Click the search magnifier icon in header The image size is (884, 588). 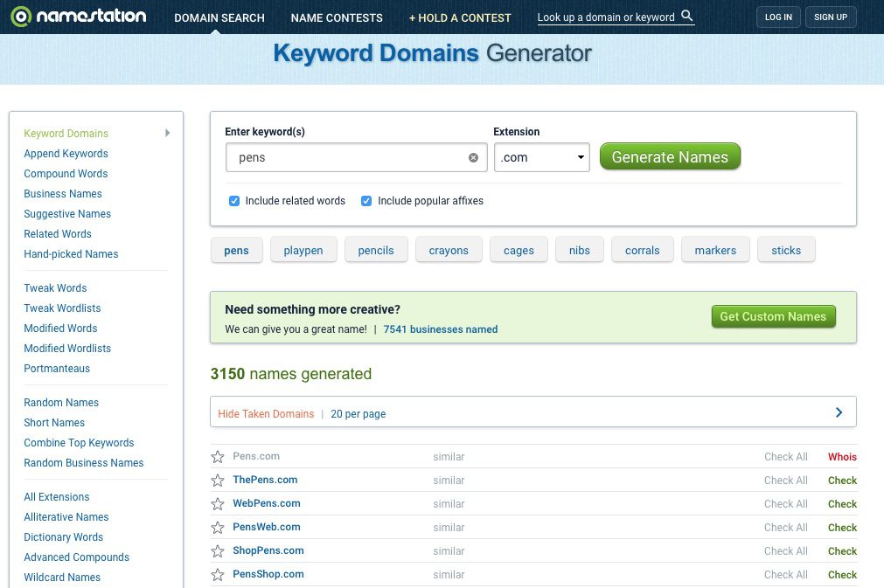click(686, 17)
